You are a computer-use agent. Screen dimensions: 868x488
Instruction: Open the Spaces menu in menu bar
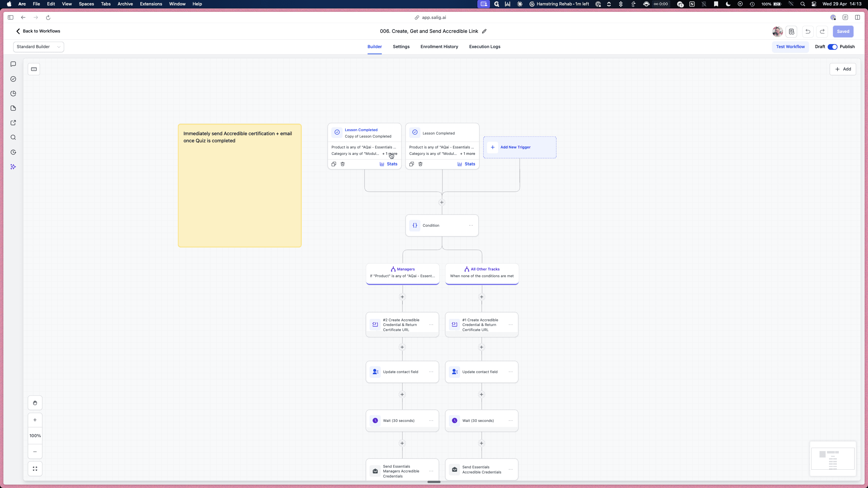coord(86,4)
